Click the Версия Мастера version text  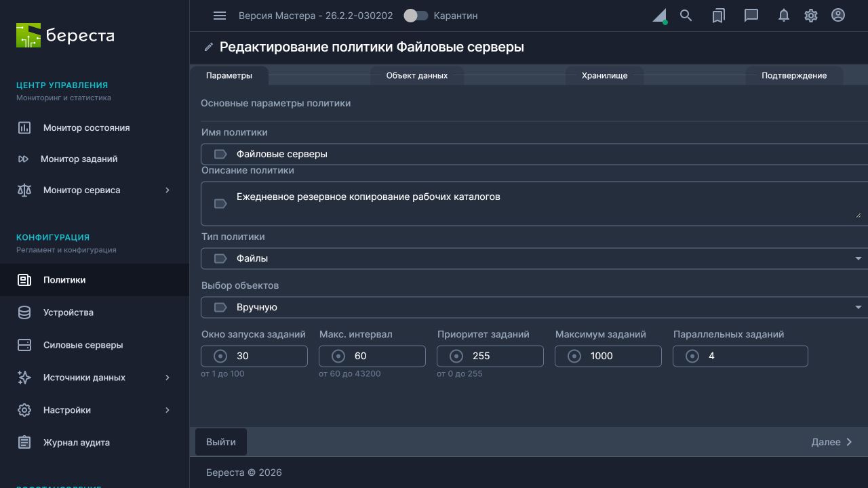pos(316,16)
